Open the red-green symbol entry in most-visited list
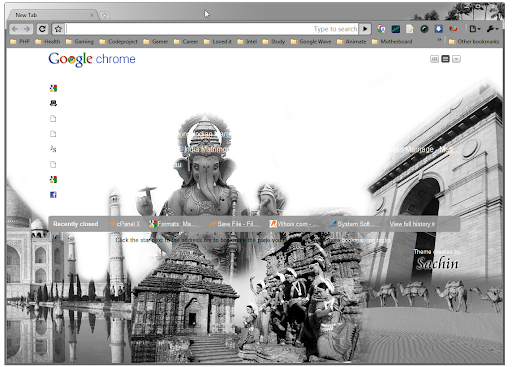Screen dimensions: 512x367 click(x=53, y=149)
